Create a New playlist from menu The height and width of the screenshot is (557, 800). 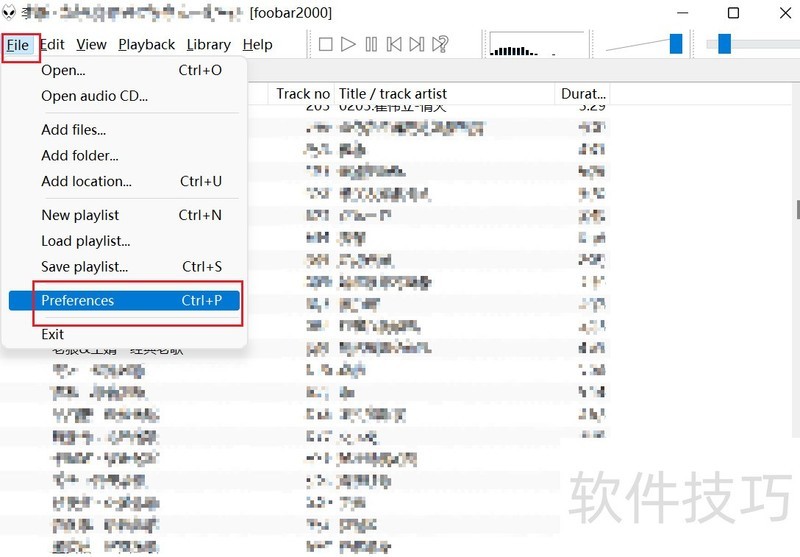click(124, 215)
